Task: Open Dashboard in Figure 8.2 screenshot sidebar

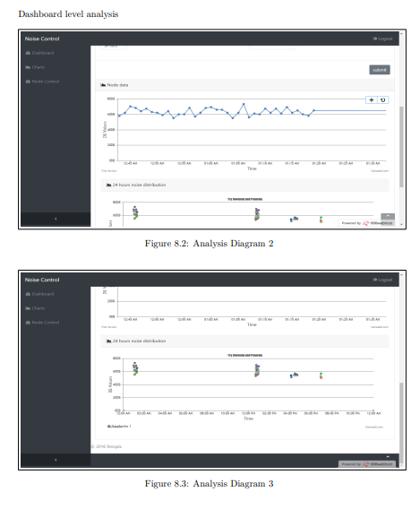Action: (39, 53)
